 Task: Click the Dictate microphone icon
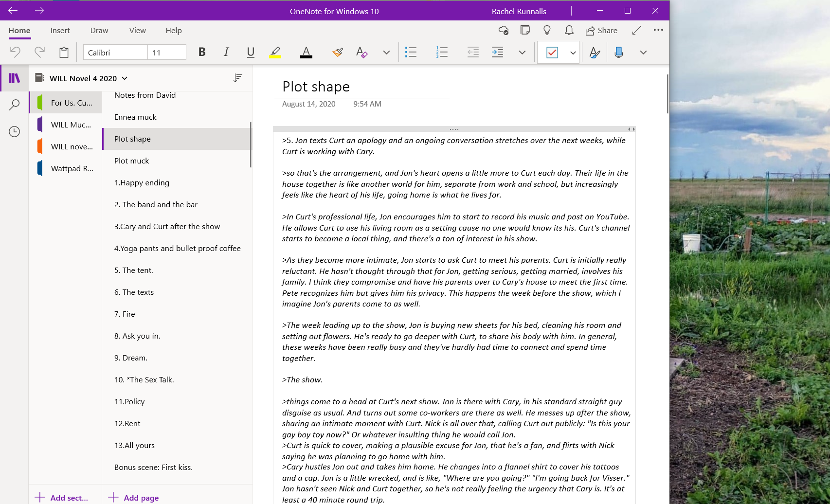[619, 52]
